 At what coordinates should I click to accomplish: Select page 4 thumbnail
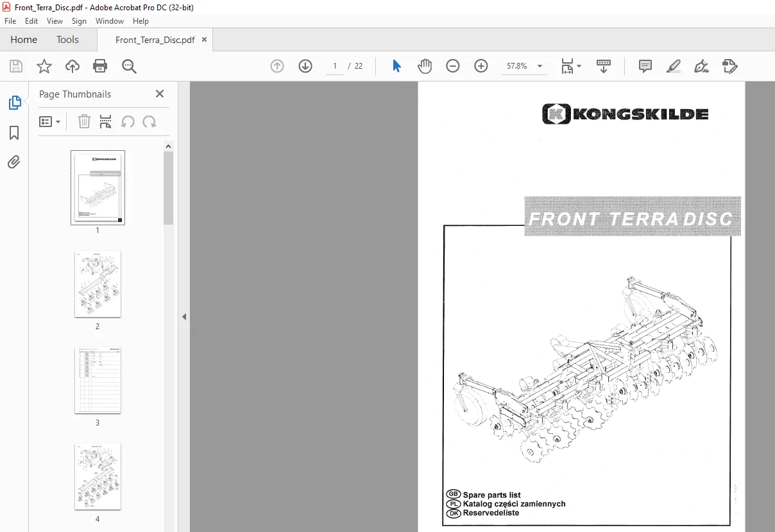[98, 477]
